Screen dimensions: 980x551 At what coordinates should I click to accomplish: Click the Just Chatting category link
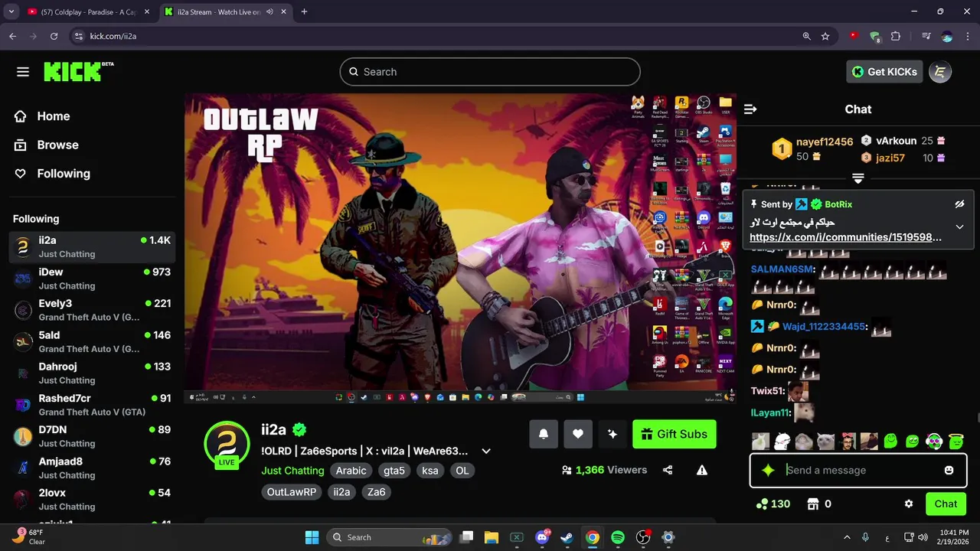(x=292, y=471)
